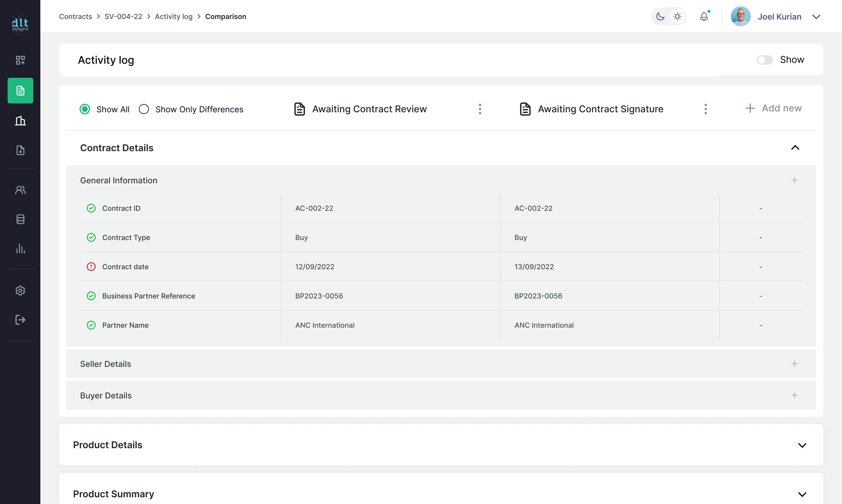Enable the Activity log Show toggle

[x=765, y=60]
